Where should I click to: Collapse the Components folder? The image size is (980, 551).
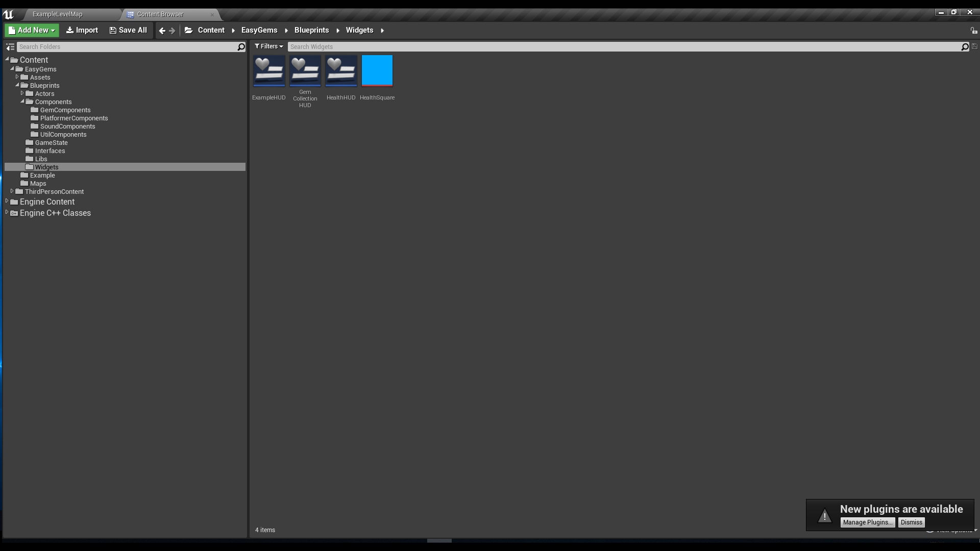(x=23, y=102)
